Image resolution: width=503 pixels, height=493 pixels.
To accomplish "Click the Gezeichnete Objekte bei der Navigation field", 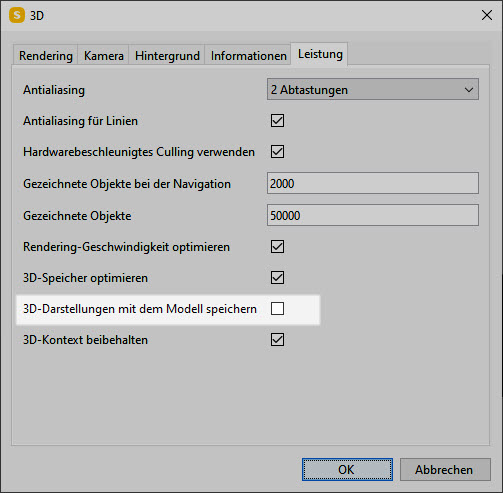I will 373,183.
